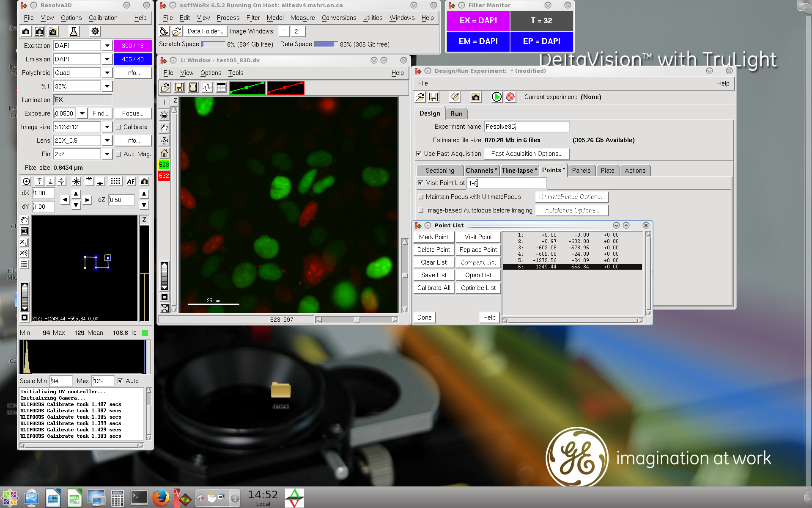Open the Bin dropdown arrow

point(107,154)
